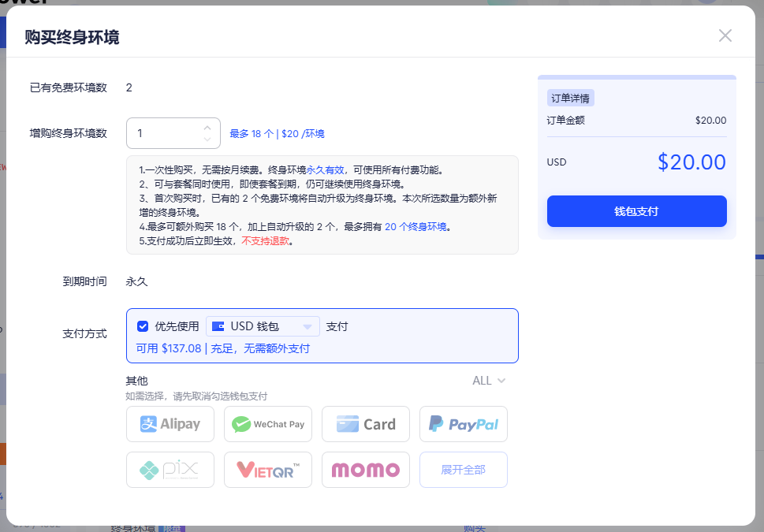The height and width of the screenshot is (532, 764).
Task: Click the 永久有效 highlighted text
Action: point(325,170)
